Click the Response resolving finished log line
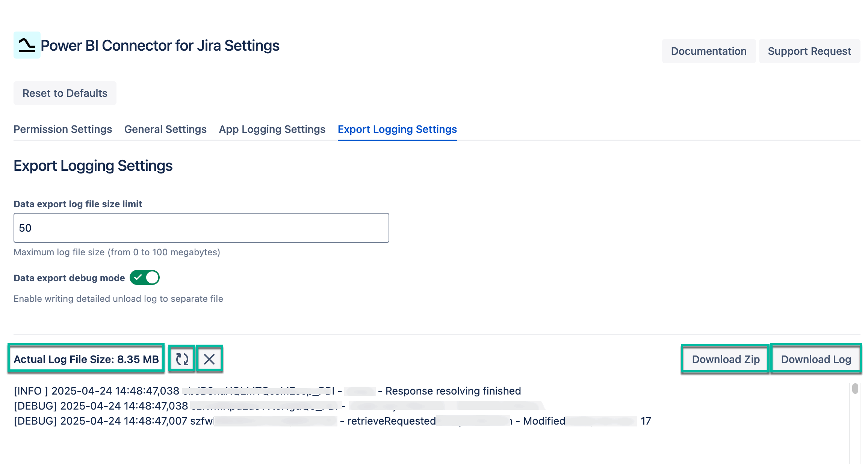Viewport: 868px width, 464px height. click(453, 391)
